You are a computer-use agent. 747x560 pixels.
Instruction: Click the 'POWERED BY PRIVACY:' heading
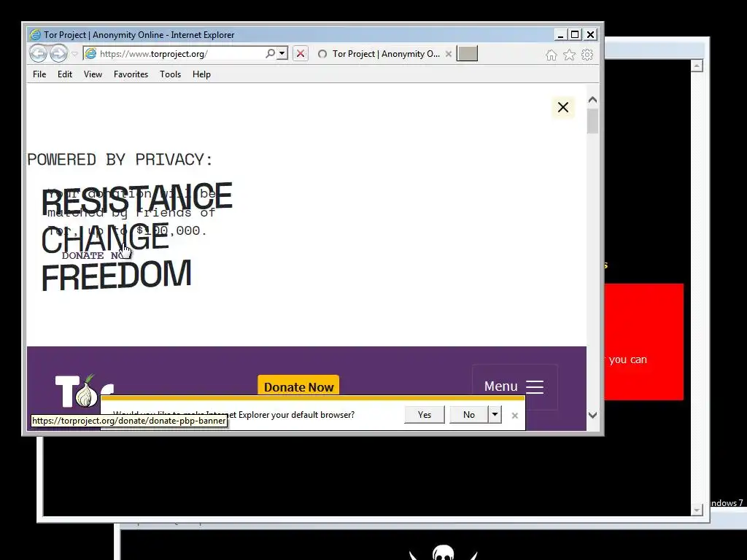120,160
